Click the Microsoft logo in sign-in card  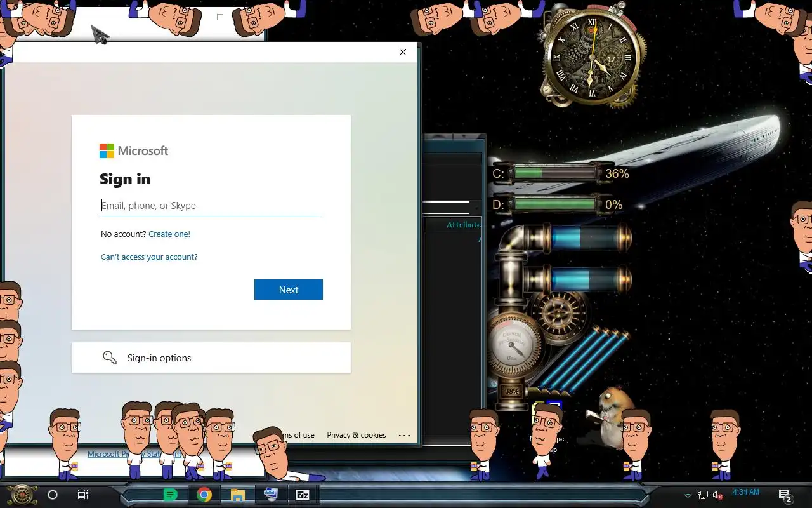(134, 150)
